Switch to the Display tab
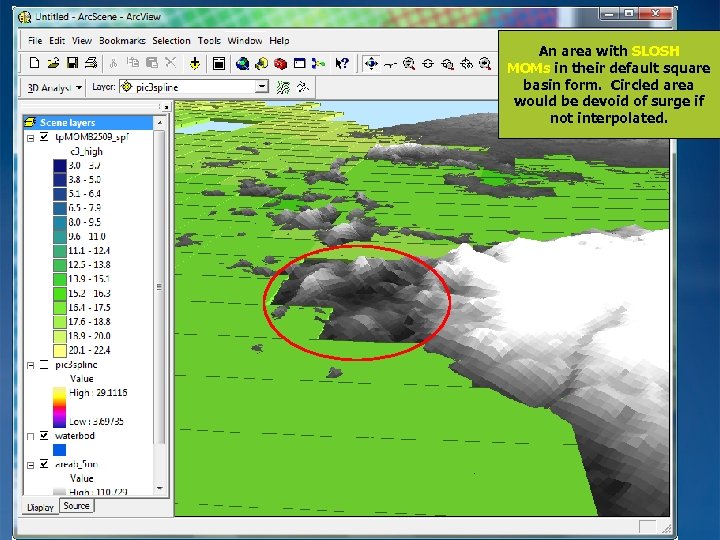The width and height of the screenshot is (720, 540). pos(40,507)
